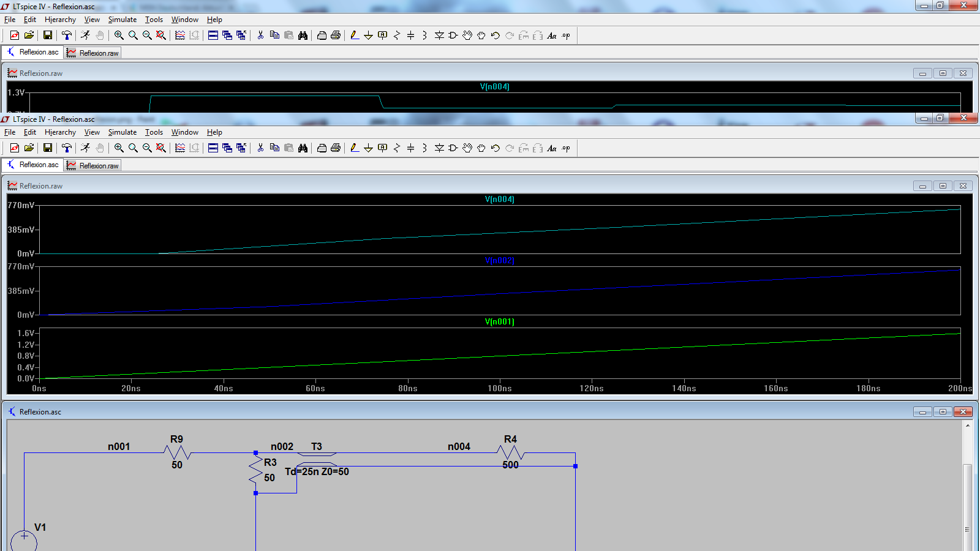Select the Diode tool in the lower toolbar
This screenshot has width=980, height=551.
click(439, 148)
